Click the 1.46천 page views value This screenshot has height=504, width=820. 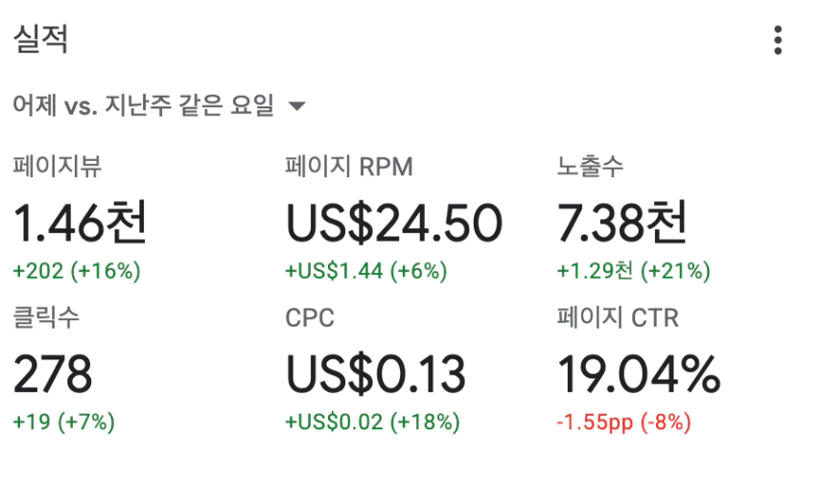click(80, 222)
